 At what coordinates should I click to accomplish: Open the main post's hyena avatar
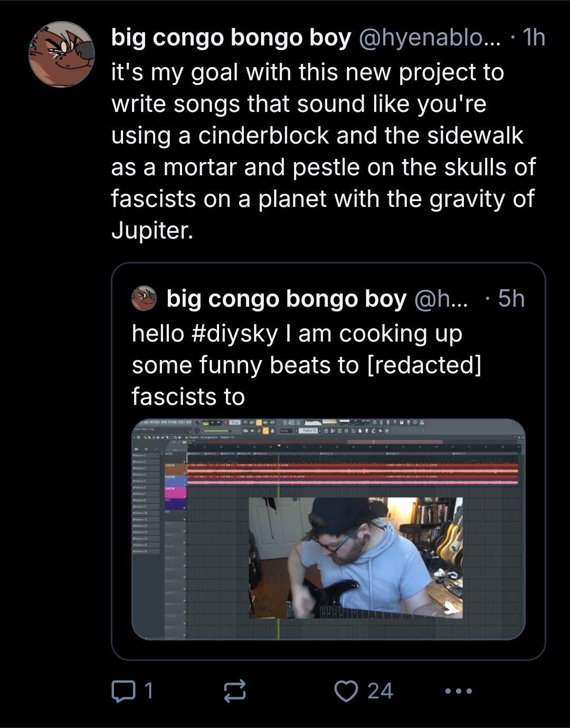point(61,54)
